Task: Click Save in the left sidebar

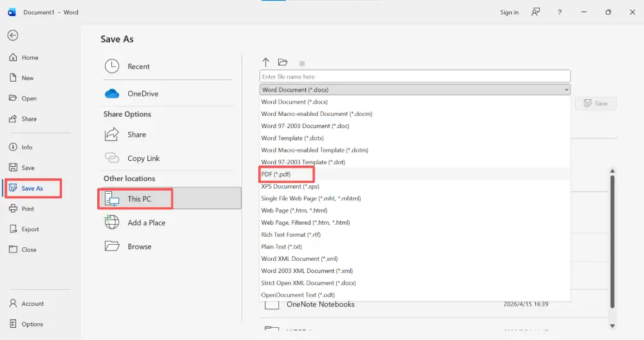Action: (x=22, y=167)
